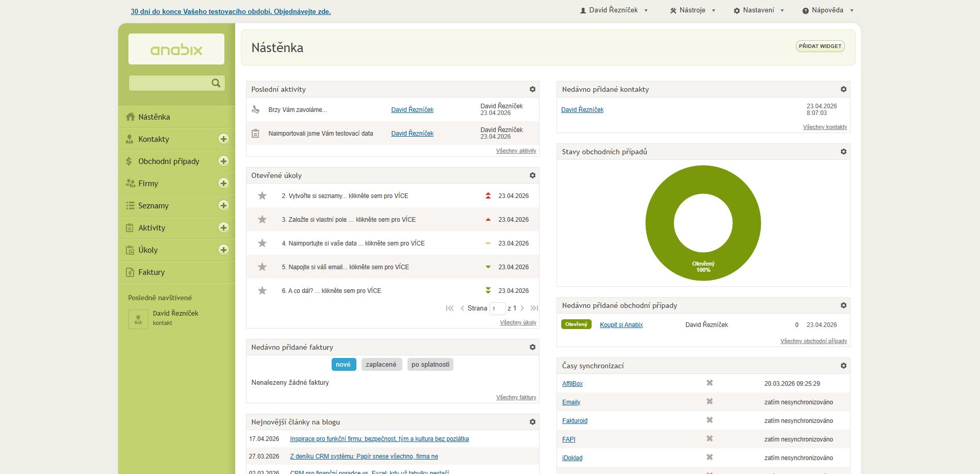Open settings gear of Poslední aktivity widget
The width and height of the screenshot is (980, 474).
click(x=532, y=89)
